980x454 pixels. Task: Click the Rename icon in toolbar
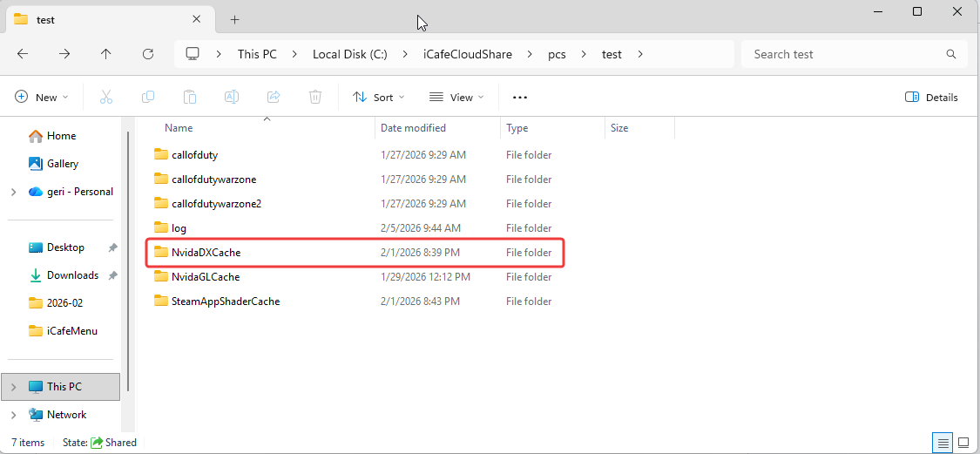tap(232, 98)
